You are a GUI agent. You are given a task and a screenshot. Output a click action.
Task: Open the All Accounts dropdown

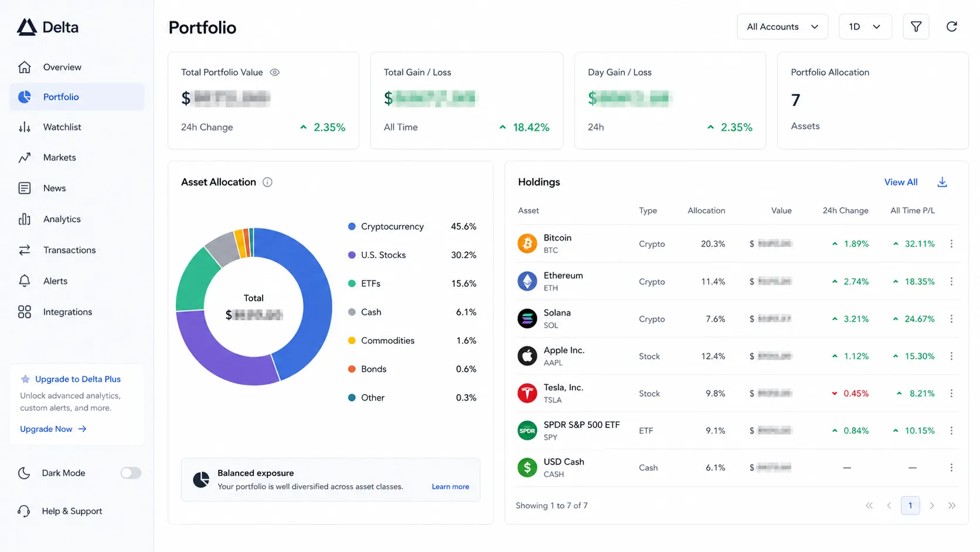(782, 26)
